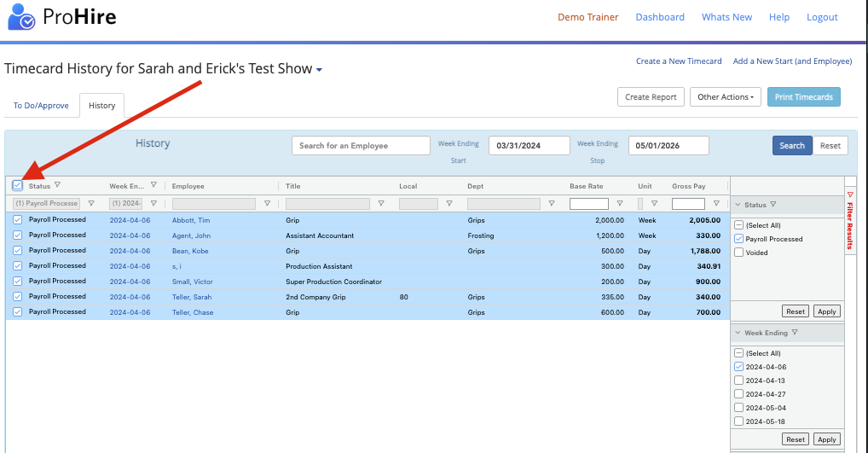Open Bean, Kobe employee link
Viewport: 868px width, 453px height.
190,251
